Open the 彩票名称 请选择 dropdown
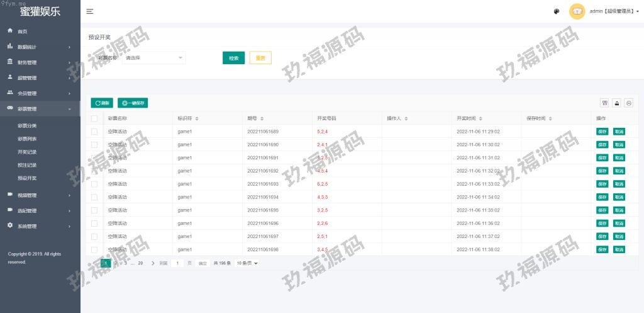The image size is (644, 313). [154, 58]
